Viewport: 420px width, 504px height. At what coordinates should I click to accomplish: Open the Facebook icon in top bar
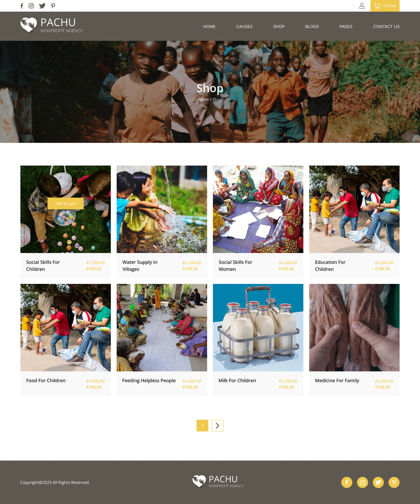pos(22,6)
